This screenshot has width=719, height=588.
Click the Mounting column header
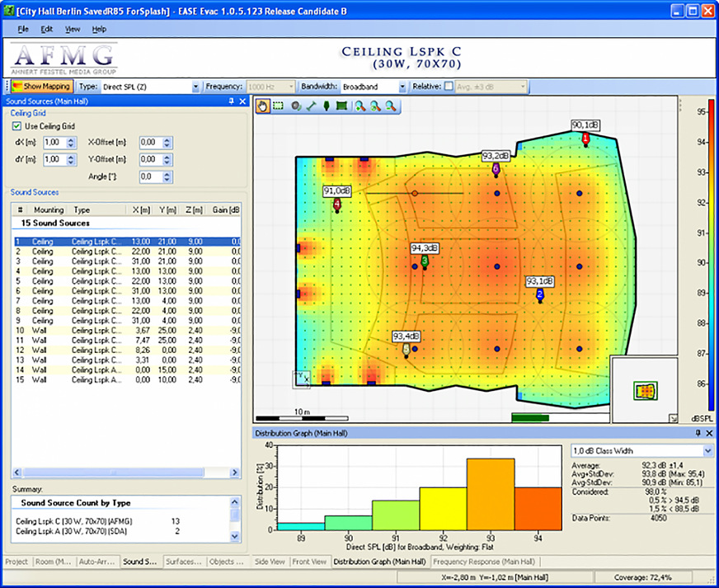point(48,210)
